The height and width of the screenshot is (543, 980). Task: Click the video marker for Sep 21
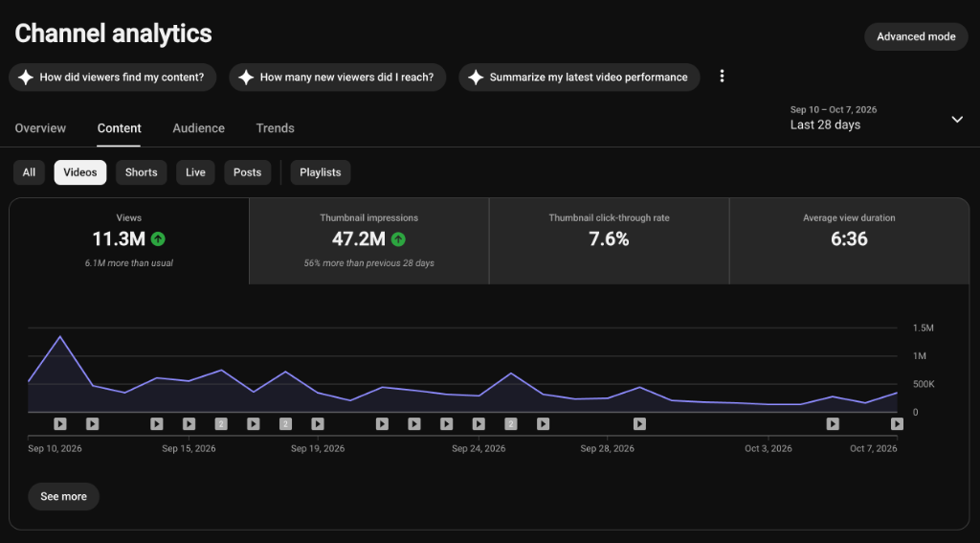[x=382, y=424]
